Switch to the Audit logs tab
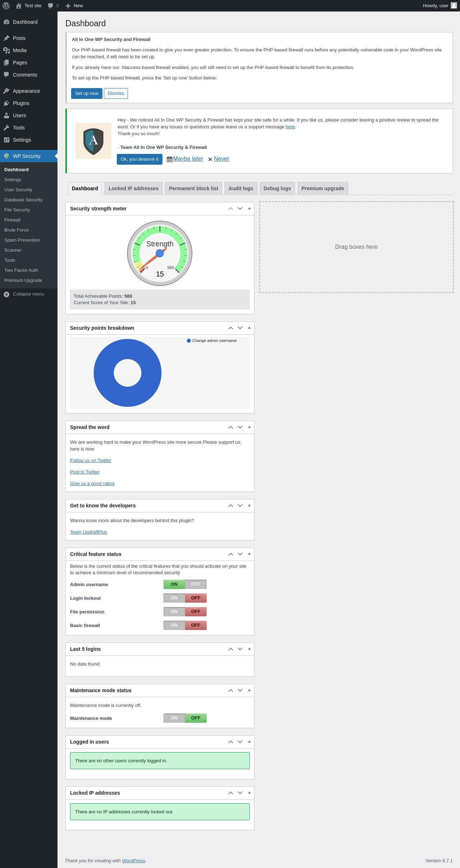Viewport: 460px width, 868px height. pyautogui.click(x=240, y=188)
